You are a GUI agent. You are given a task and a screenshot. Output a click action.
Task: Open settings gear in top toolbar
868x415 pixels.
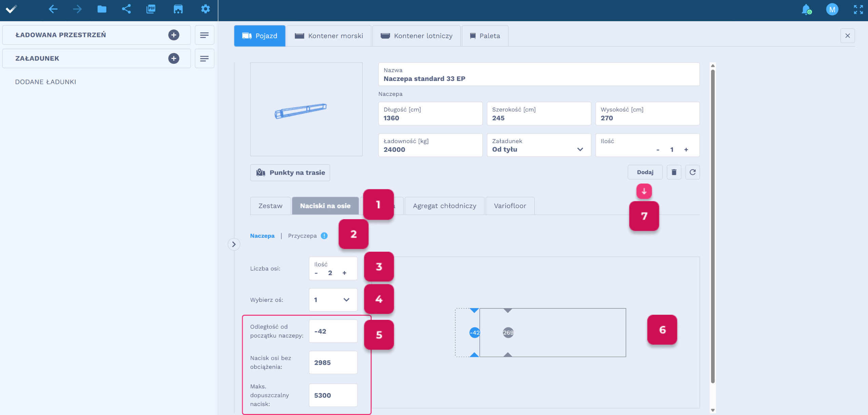pyautogui.click(x=205, y=9)
